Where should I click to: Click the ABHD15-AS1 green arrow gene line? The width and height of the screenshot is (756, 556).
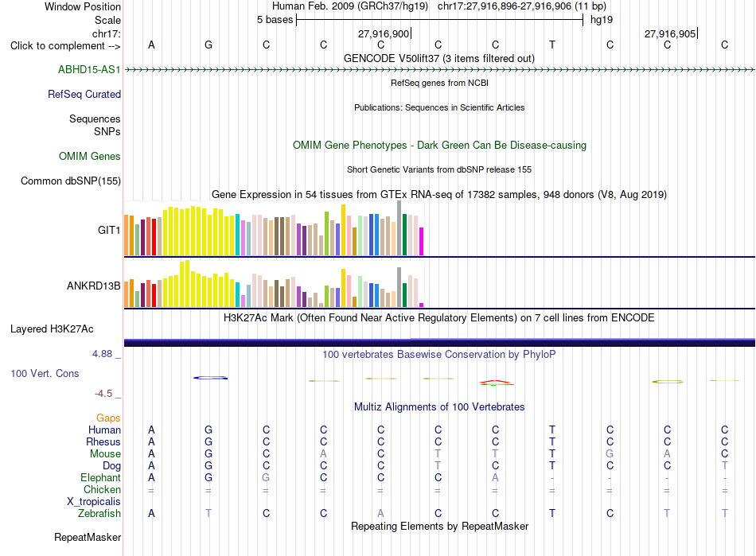pos(439,70)
